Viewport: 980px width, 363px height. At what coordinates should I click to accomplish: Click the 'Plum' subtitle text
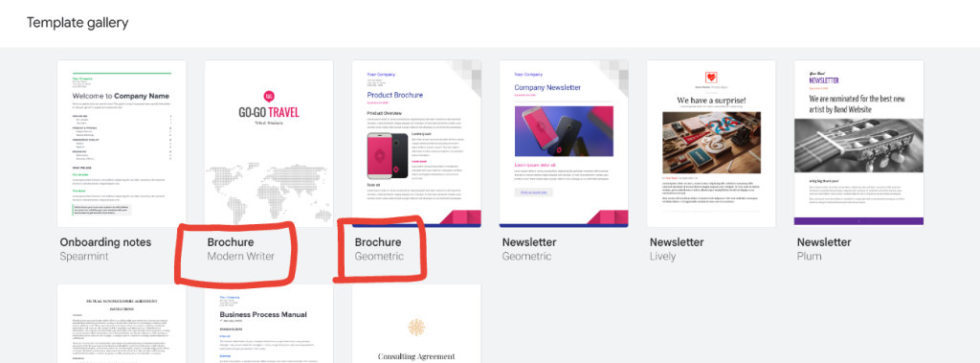[810, 257]
